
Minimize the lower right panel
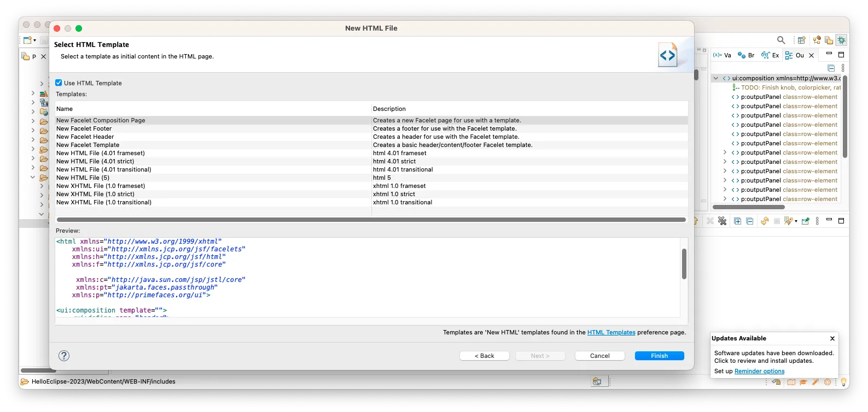tap(829, 220)
